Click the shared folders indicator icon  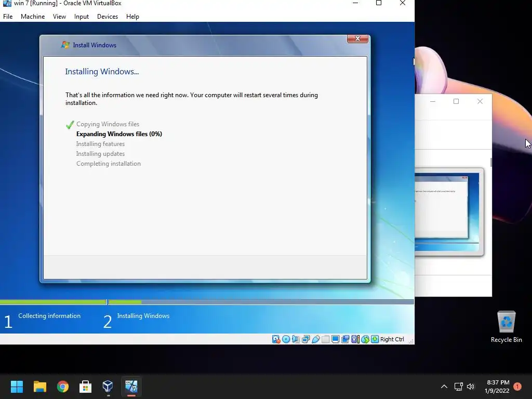pyautogui.click(x=325, y=339)
